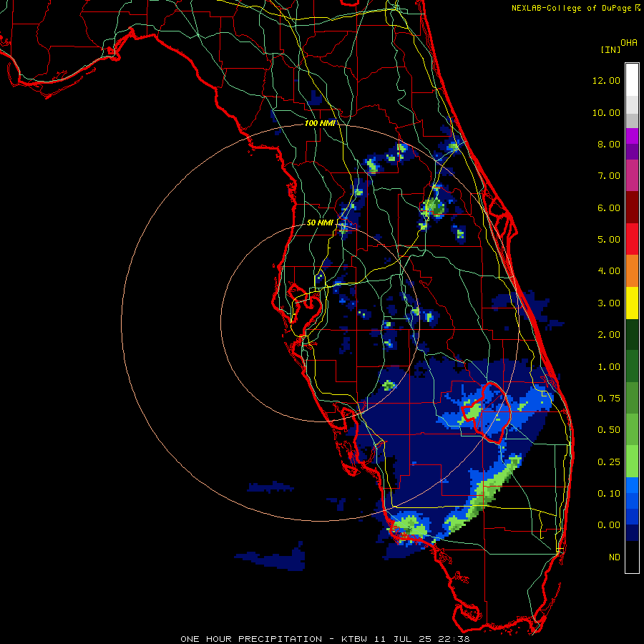Click the OHA product code label
The image size is (644, 644).
tap(629, 43)
